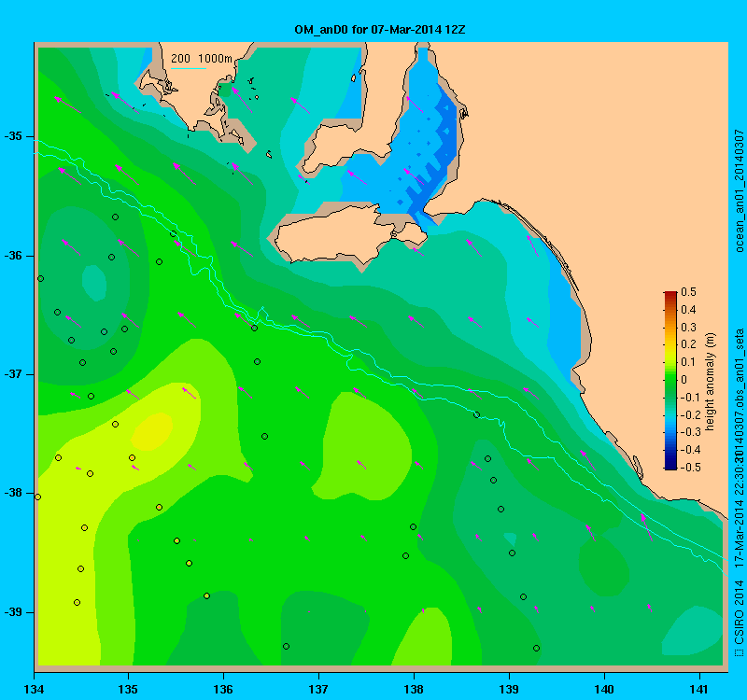Click longitude label 138
747x700 pixels.
coord(414,689)
